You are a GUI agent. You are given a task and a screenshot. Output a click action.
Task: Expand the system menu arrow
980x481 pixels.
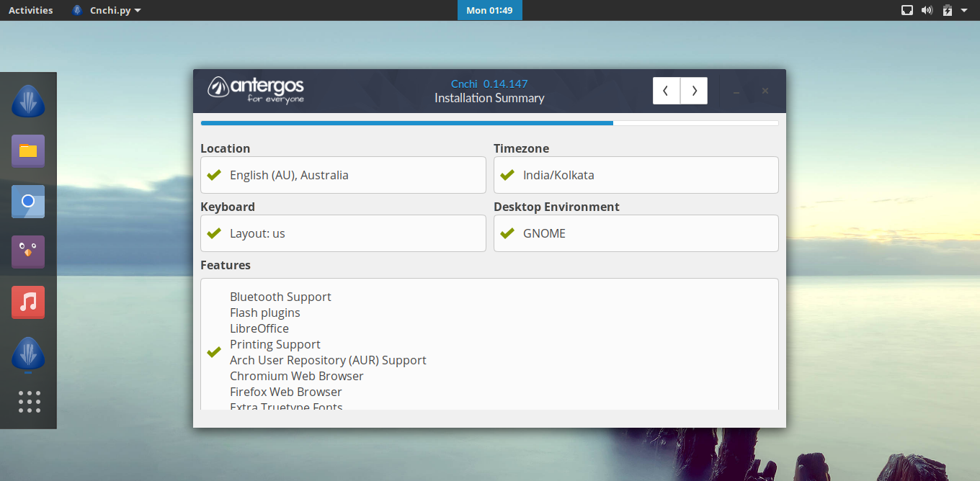point(964,10)
